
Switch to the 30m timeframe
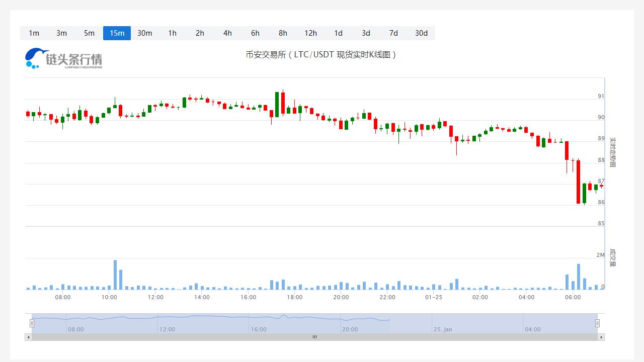point(144,33)
